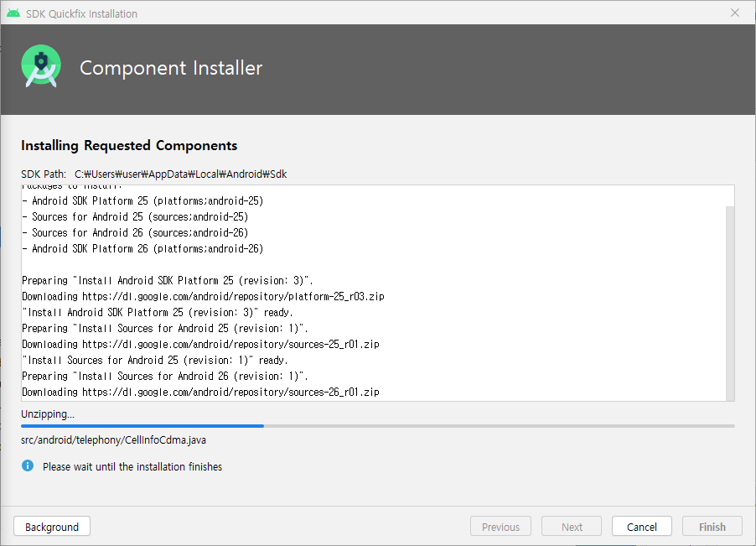Click 'Preparing Install Sources for Android 26' line
Image resolution: width=756 pixels, height=546 pixels.
click(x=165, y=376)
